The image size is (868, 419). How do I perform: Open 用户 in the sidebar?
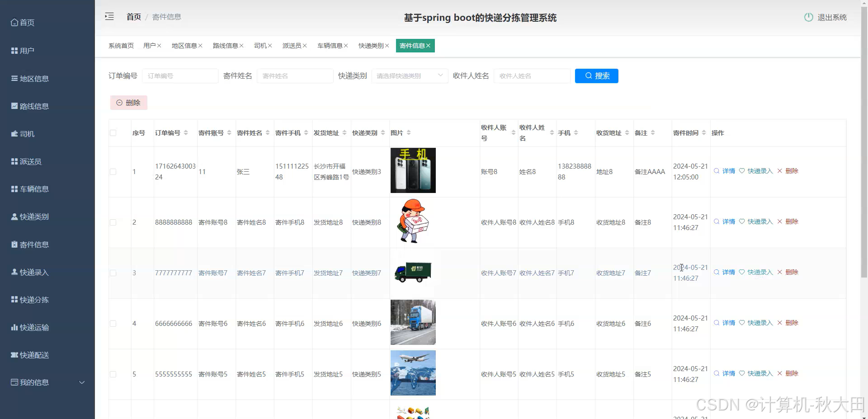(23, 51)
